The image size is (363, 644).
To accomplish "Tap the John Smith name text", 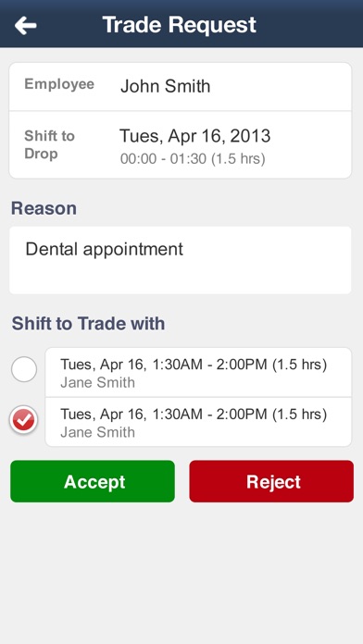I will pos(165,86).
